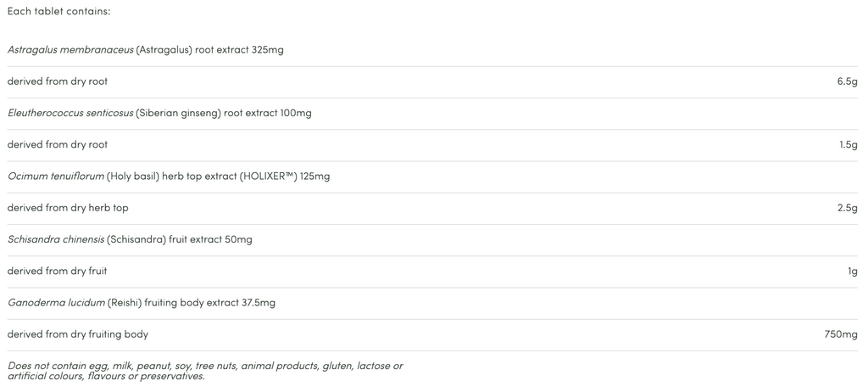Click "derived from dry root" under Astragalus
This screenshot has width=868, height=392.
58,81
